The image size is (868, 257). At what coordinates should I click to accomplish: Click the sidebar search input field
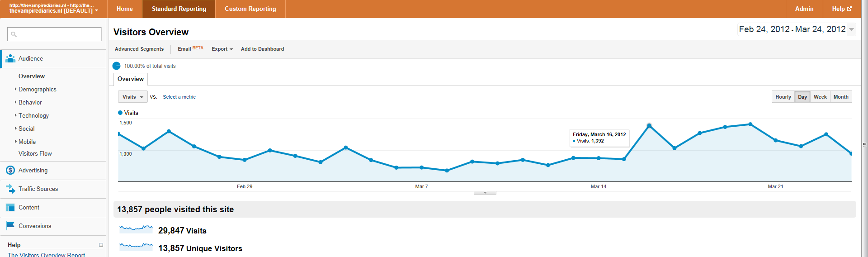54,34
